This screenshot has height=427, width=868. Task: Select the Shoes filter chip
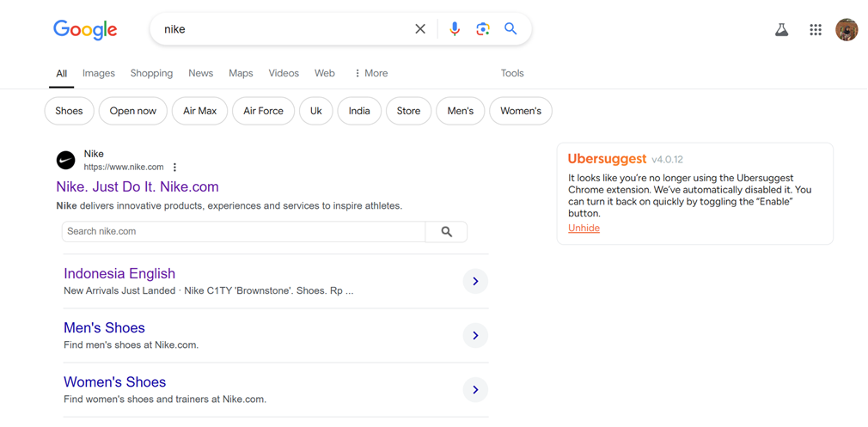[x=70, y=111]
